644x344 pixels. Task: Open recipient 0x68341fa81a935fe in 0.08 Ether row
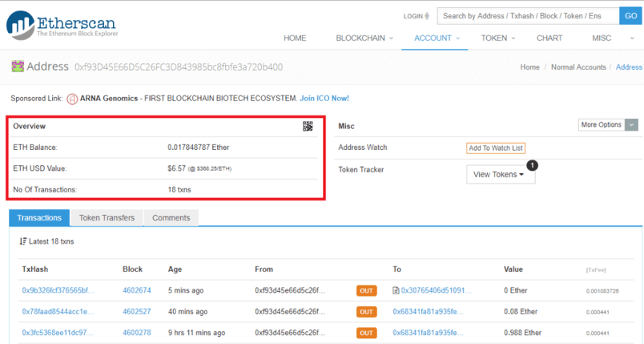[x=428, y=312]
